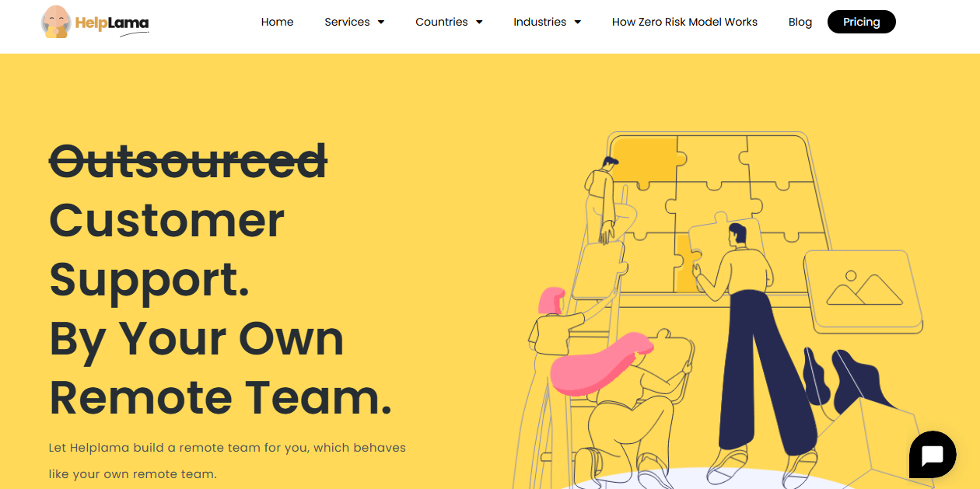Click the Remote Team heading line

pos(220,396)
